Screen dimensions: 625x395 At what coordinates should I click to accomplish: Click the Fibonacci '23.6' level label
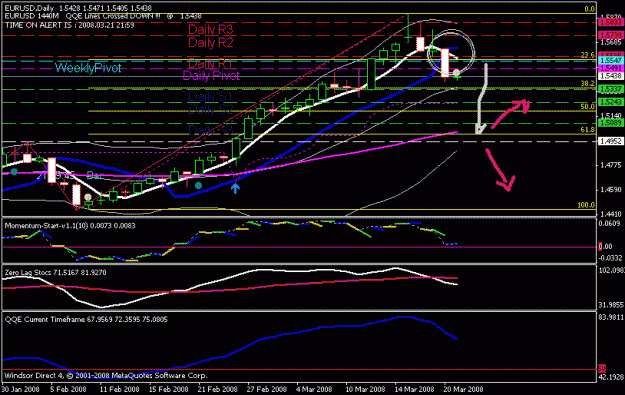[588, 55]
